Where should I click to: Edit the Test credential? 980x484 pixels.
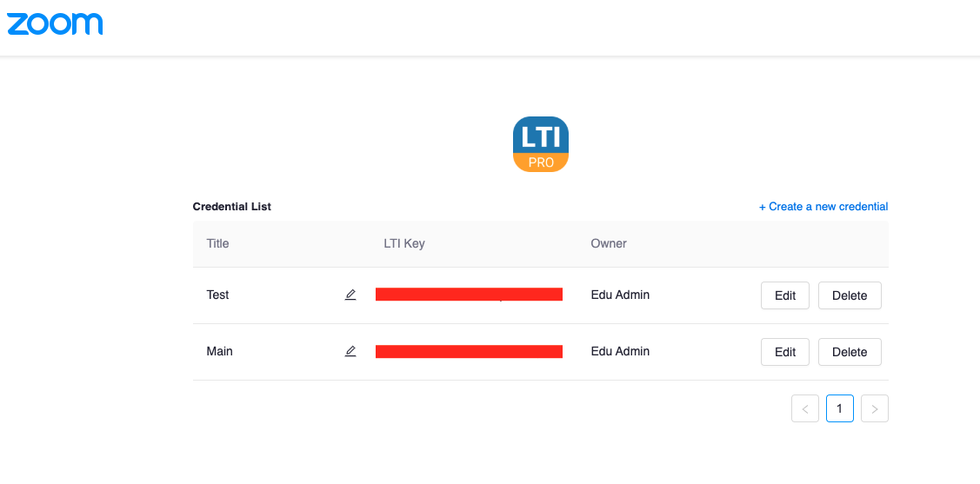785,295
